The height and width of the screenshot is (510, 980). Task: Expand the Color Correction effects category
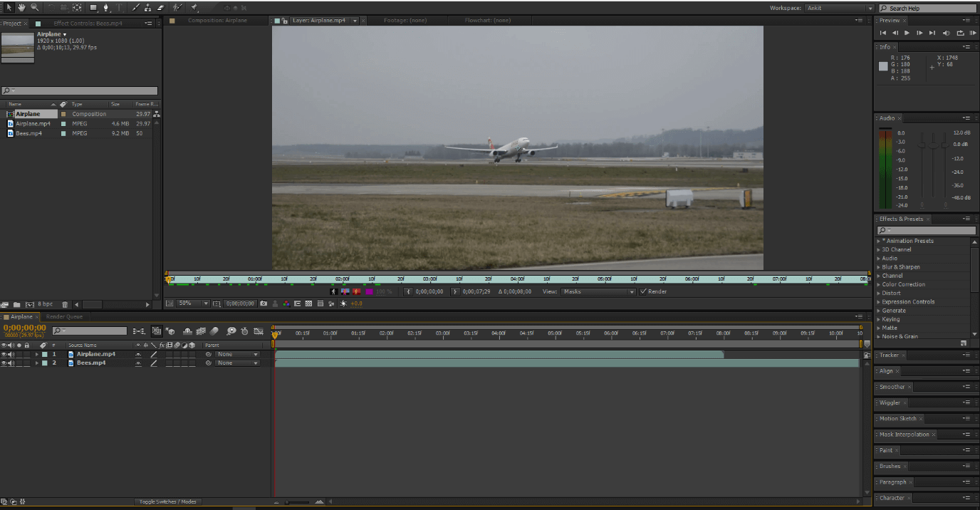(879, 284)
